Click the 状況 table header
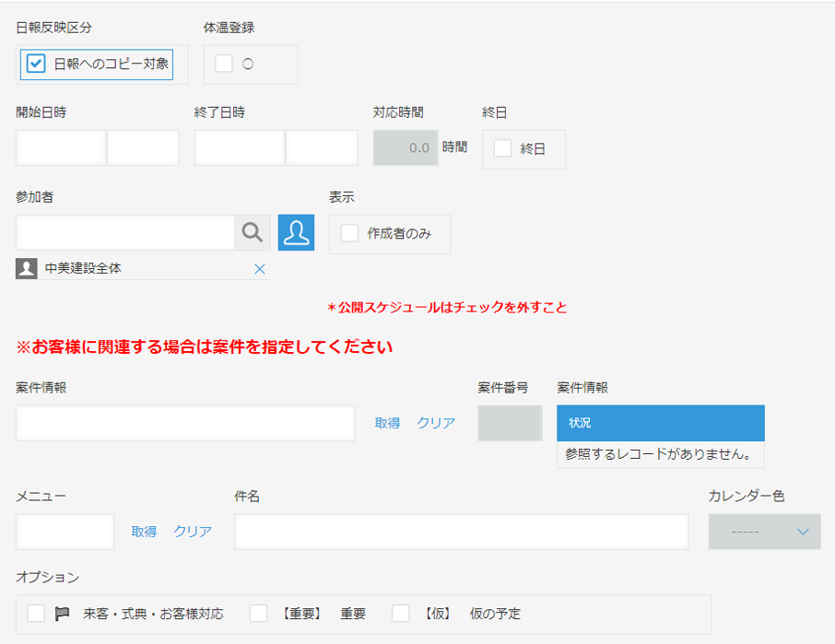 pos(661,423)
